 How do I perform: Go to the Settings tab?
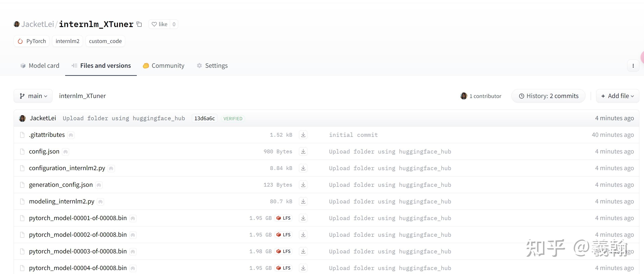(x=212, y=66)
